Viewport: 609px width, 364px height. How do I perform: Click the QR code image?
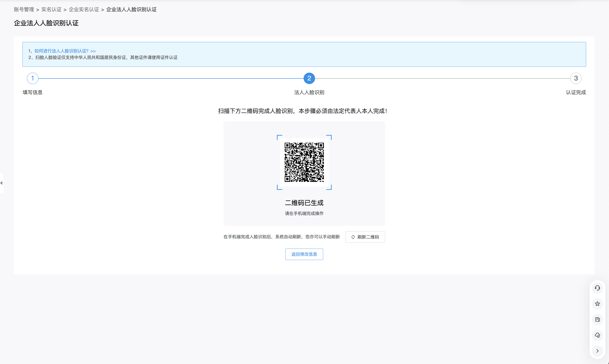click(304, 162)
